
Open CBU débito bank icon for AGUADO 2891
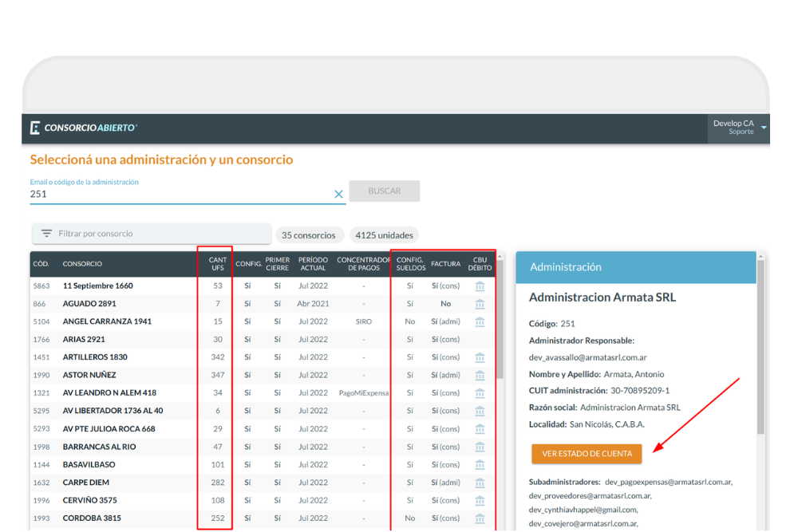[480, 304]
